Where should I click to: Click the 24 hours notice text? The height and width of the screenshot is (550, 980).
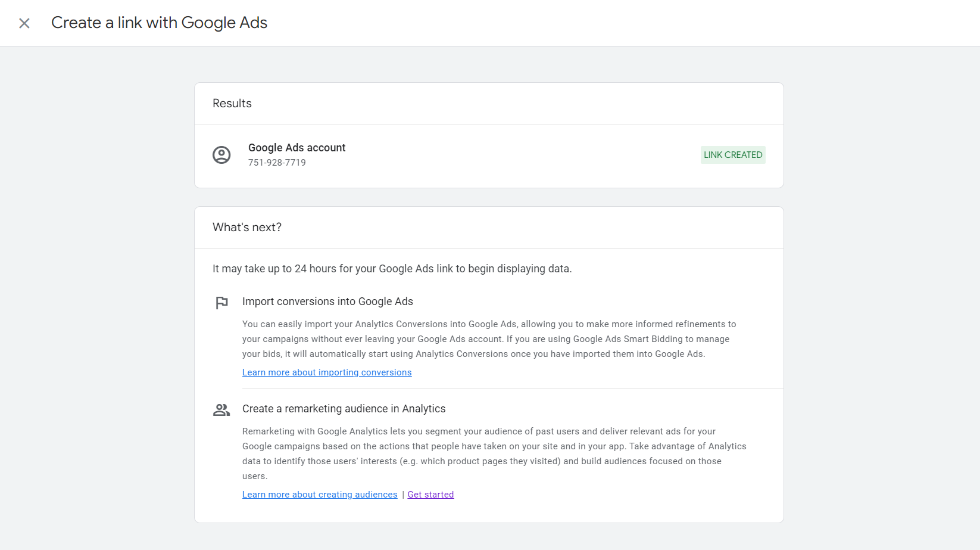point(392,269)
